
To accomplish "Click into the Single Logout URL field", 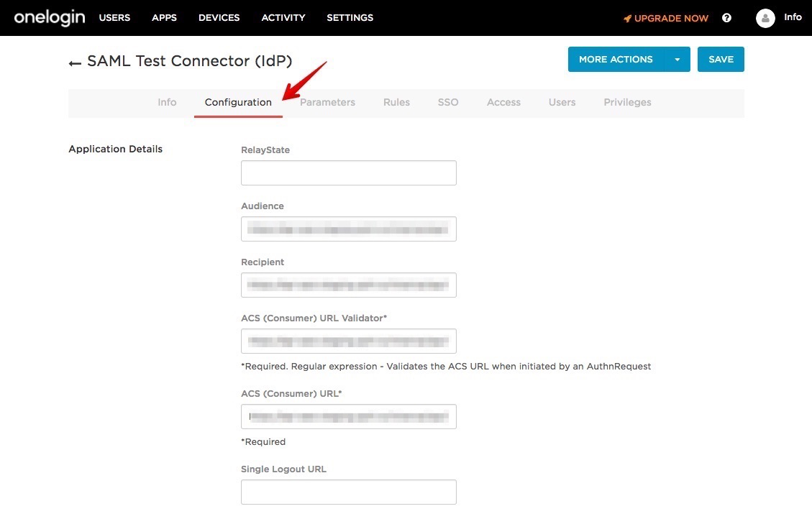I will pos(349,492).
